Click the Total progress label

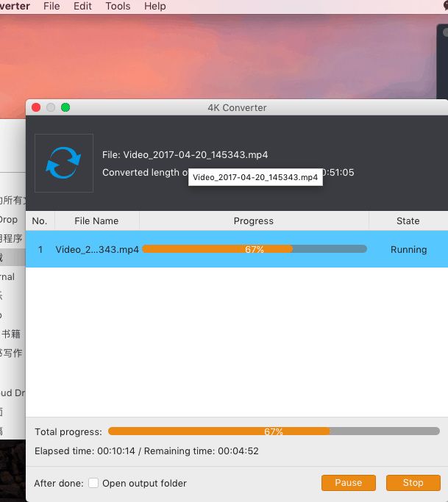68,431
